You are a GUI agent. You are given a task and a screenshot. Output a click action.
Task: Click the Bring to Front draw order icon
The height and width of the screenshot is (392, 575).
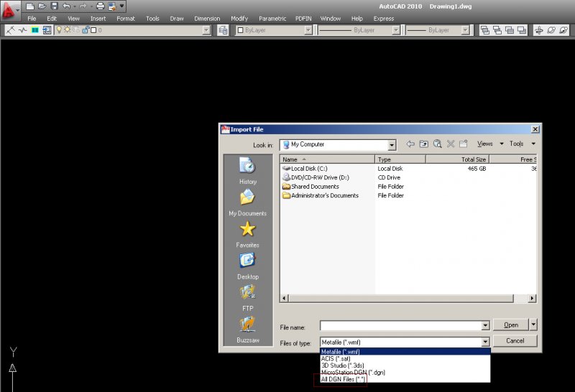pyautogui.click(x=484, y=30)
